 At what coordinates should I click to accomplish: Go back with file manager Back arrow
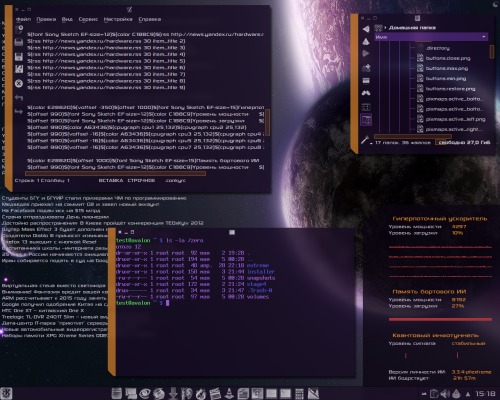(x=366, y=29)
